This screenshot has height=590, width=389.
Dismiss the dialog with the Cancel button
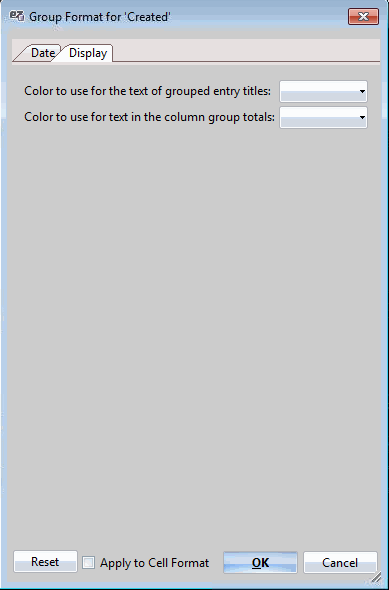pyautogui.click(x=340, y=563)
